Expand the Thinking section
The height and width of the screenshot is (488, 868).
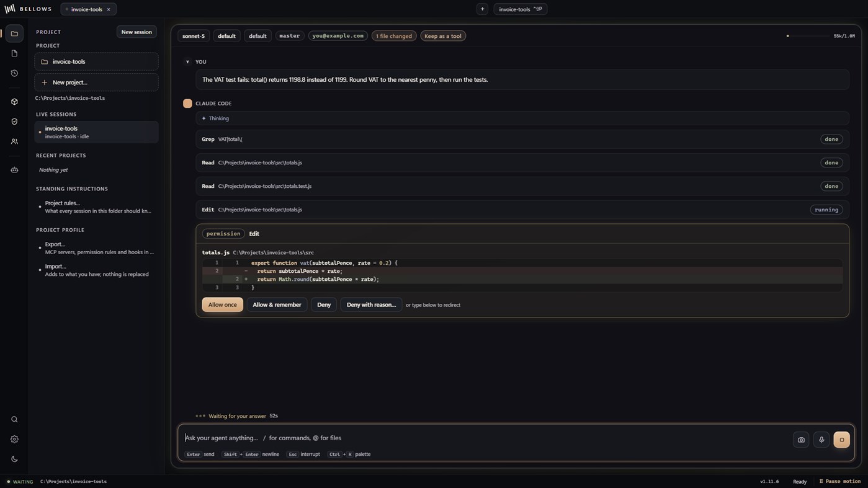point(522,118)
